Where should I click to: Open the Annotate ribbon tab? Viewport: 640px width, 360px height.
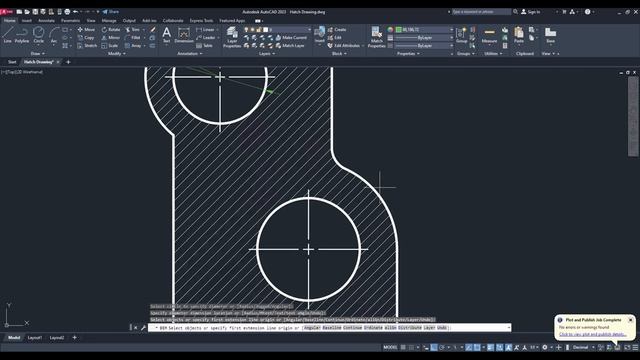(x=46, y=20)
